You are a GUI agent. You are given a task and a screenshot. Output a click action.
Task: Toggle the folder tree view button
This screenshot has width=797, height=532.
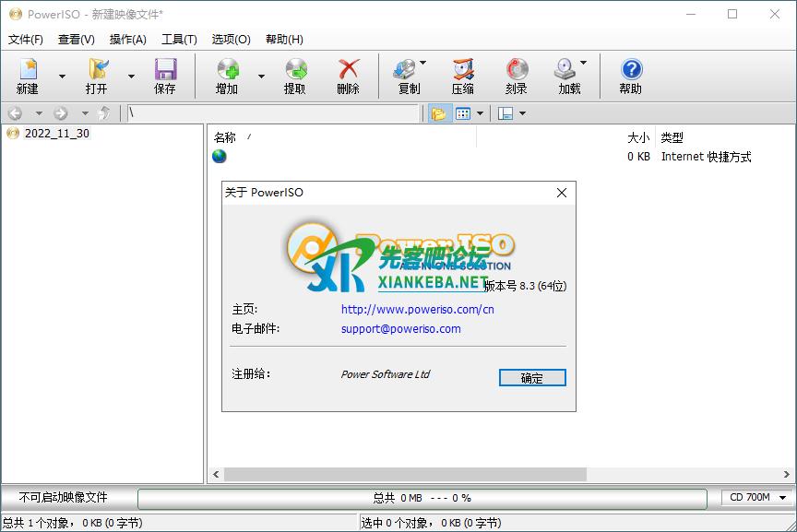click(438, 113)
